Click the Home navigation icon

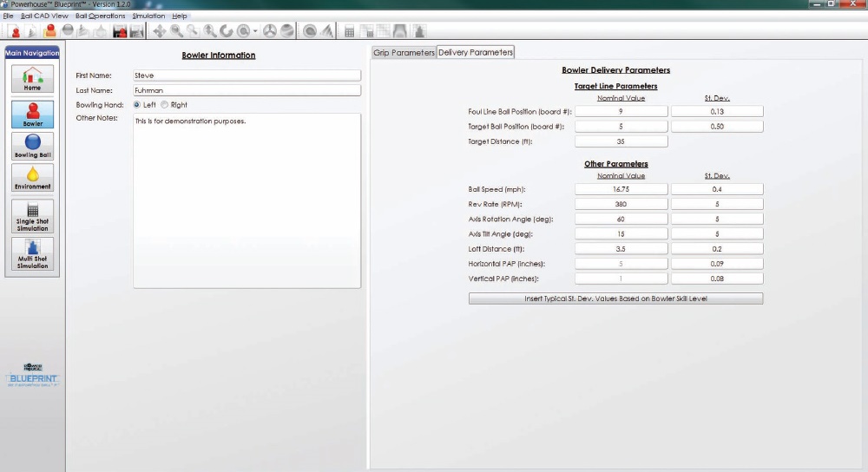pos(32,78)
